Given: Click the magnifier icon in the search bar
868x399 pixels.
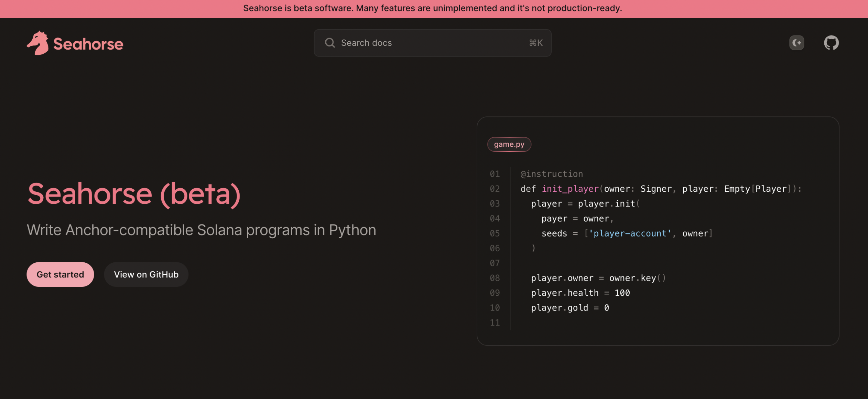Looking at the screenshot, I should pos(329,43).
